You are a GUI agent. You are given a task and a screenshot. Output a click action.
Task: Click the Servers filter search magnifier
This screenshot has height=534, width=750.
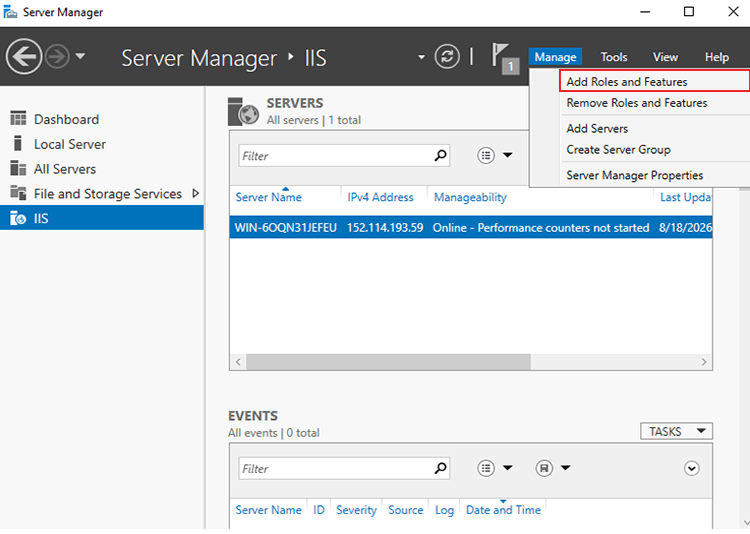tap(440, 156)
